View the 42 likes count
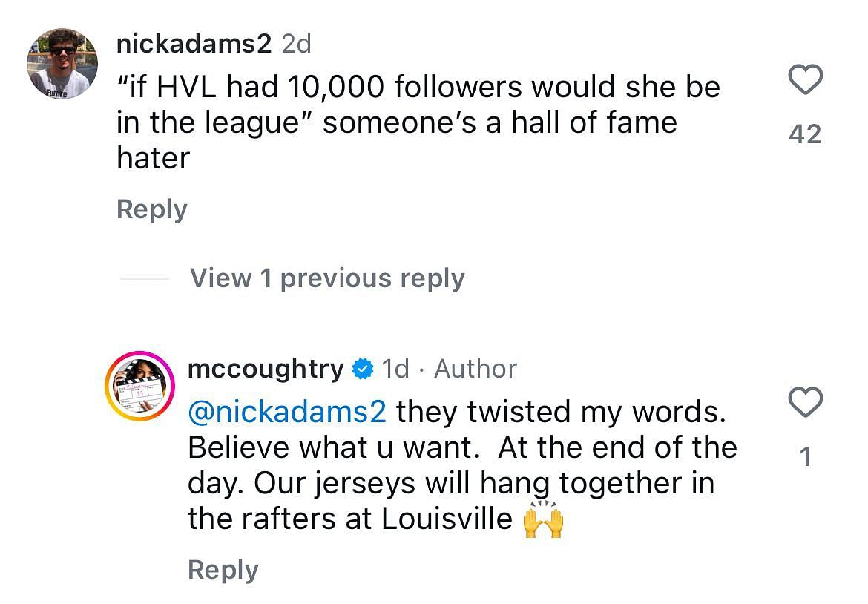Screen dimensions: 868x604 click(x=805, y=134)
